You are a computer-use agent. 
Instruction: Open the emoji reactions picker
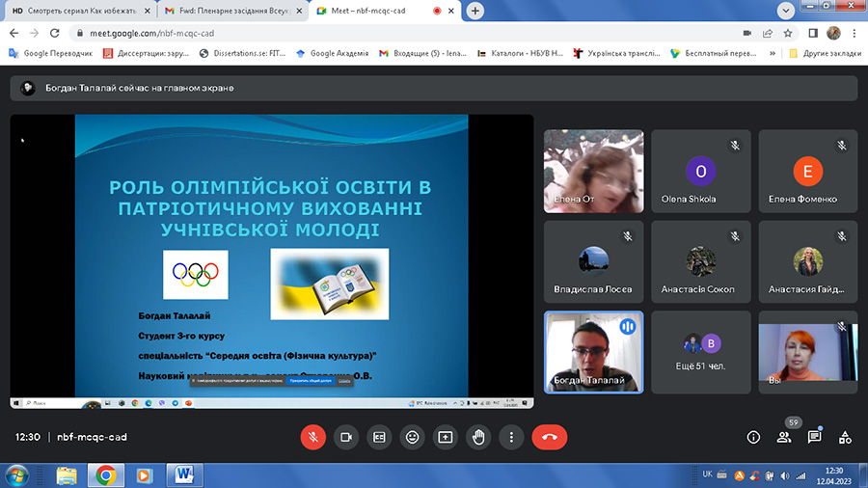[x=412, y=437]
